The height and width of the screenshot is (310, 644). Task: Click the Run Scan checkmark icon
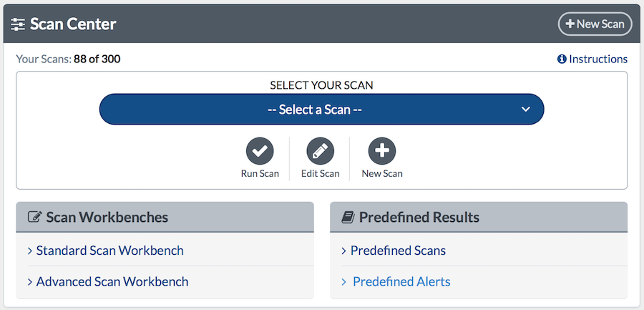click(x=260, y=151)
